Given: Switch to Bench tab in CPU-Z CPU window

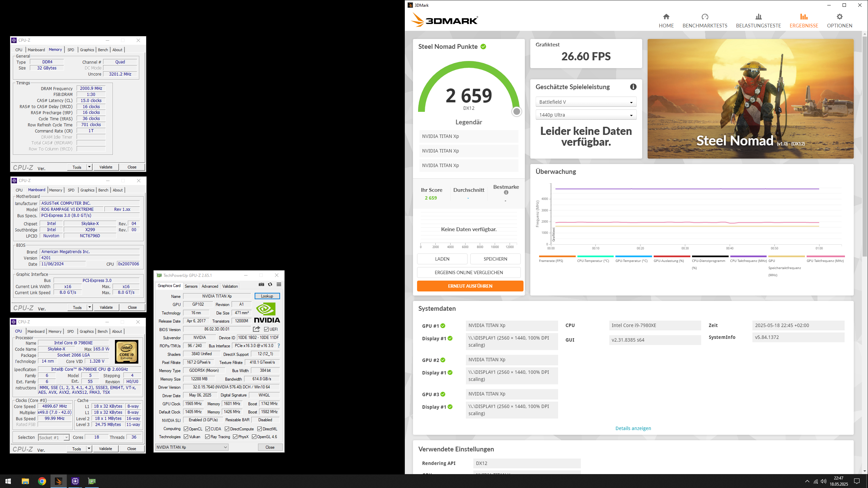Looking at the screenshot, I should tap(102, 331).
